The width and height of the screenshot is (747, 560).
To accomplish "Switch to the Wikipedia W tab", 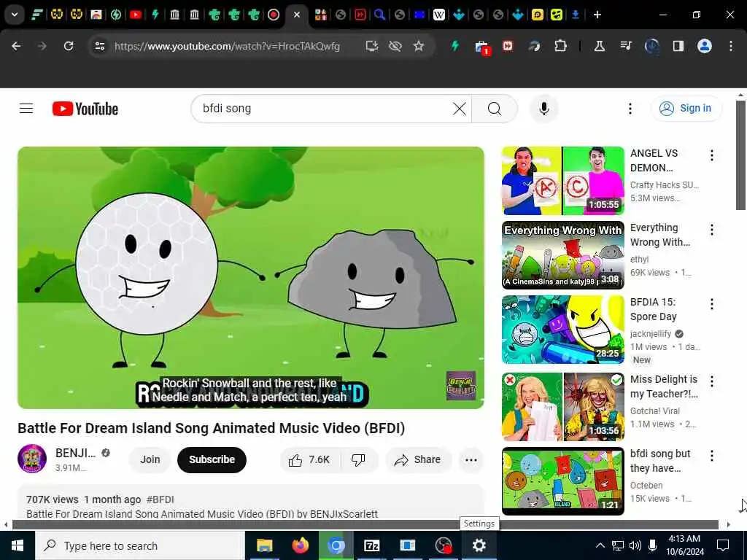I will pos(438,15).
